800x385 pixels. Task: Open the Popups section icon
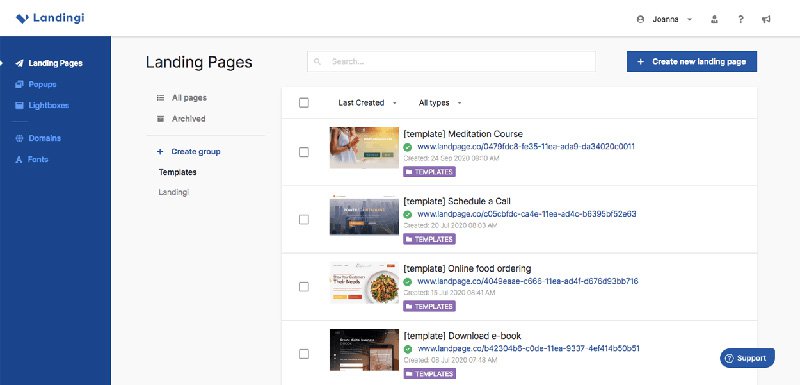(x=19, y=84)
